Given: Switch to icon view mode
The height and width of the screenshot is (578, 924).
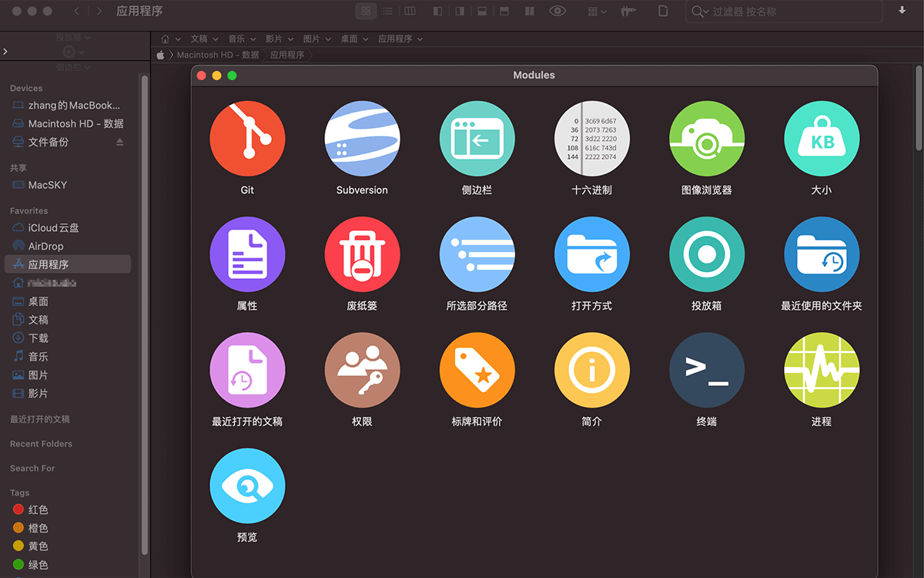Looking at the screenshot, I should pyautogui.click(x=366, y=12).
